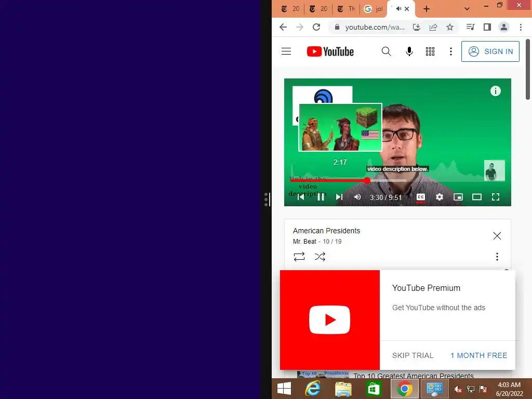
Task: Close the American Presidents playlist panel
Action: tap(497, 236)
